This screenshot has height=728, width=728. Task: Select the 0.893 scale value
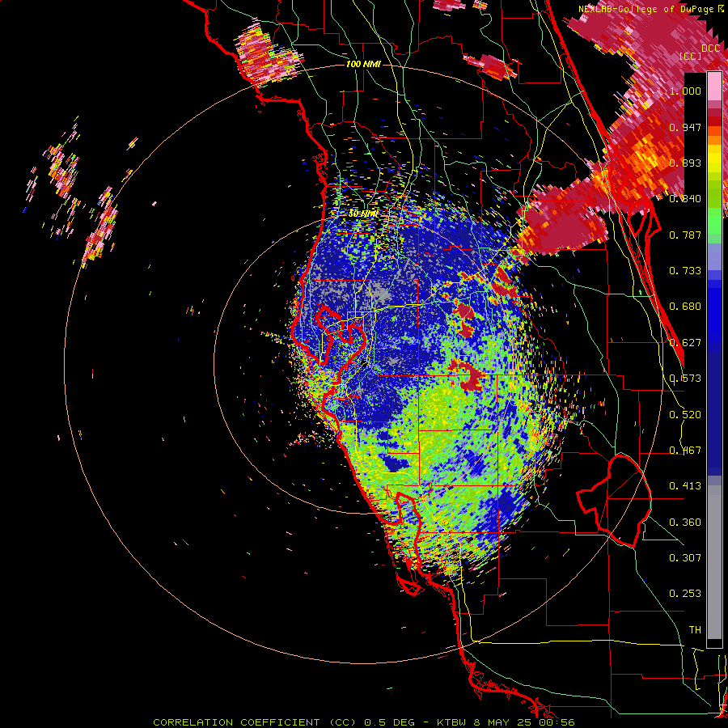coord(685,163)
